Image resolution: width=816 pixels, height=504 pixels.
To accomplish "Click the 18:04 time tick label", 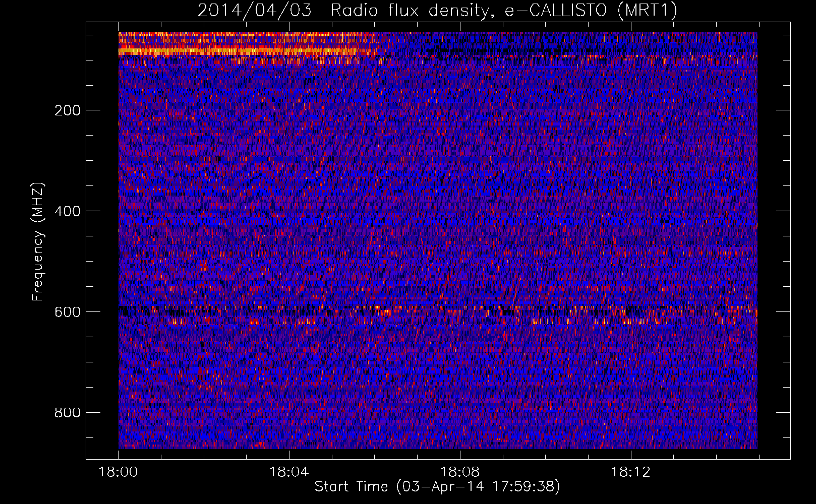I will point(289,472).
